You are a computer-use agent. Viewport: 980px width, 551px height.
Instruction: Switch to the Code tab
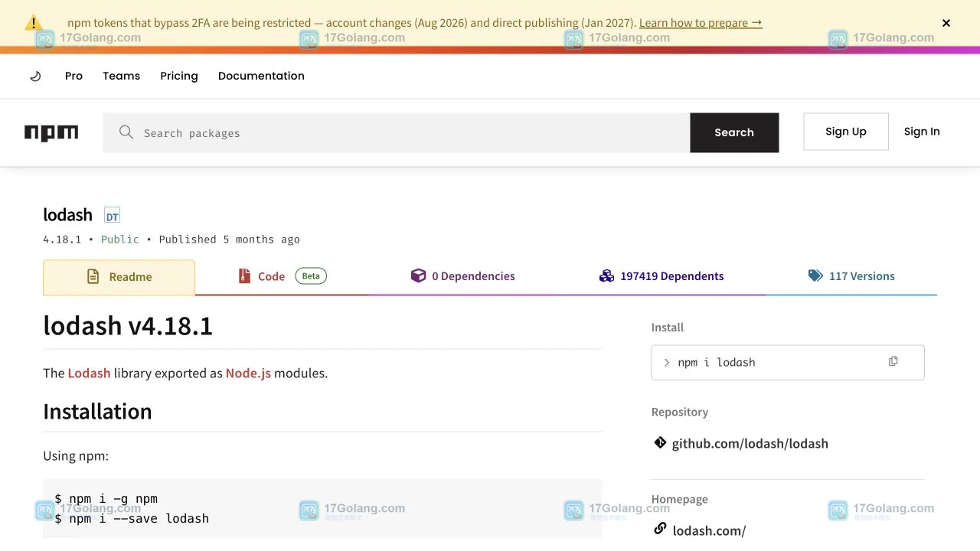point(282,277)
